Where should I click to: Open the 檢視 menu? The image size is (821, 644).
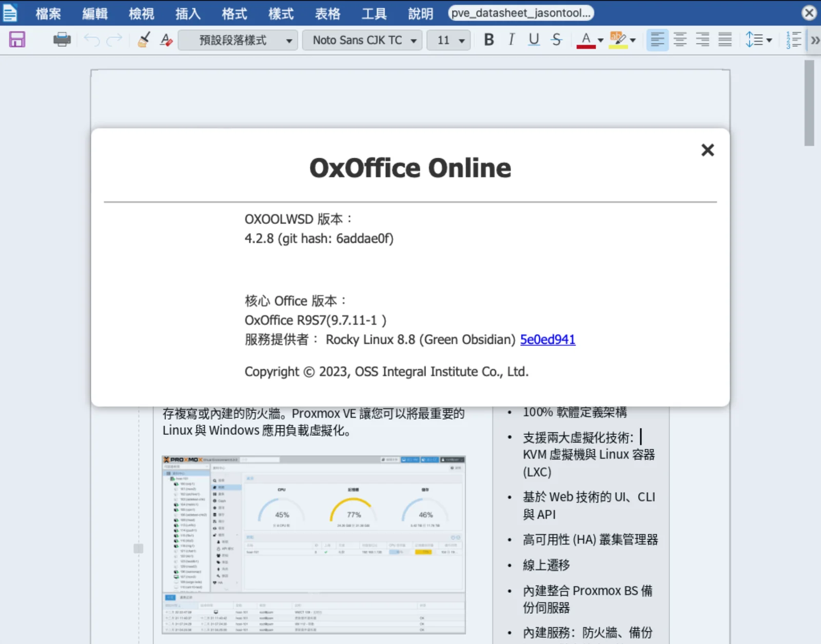141,13
